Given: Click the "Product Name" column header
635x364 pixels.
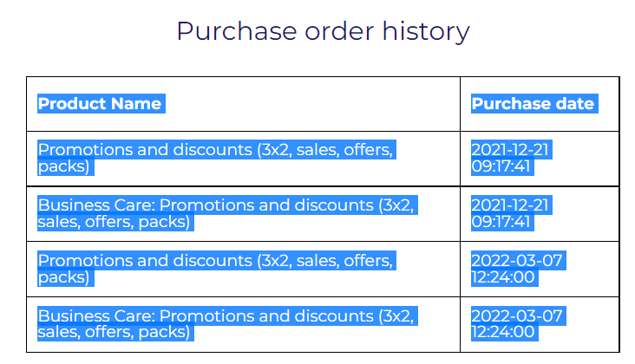Looking at the screenshot, I should coord(100,104).
